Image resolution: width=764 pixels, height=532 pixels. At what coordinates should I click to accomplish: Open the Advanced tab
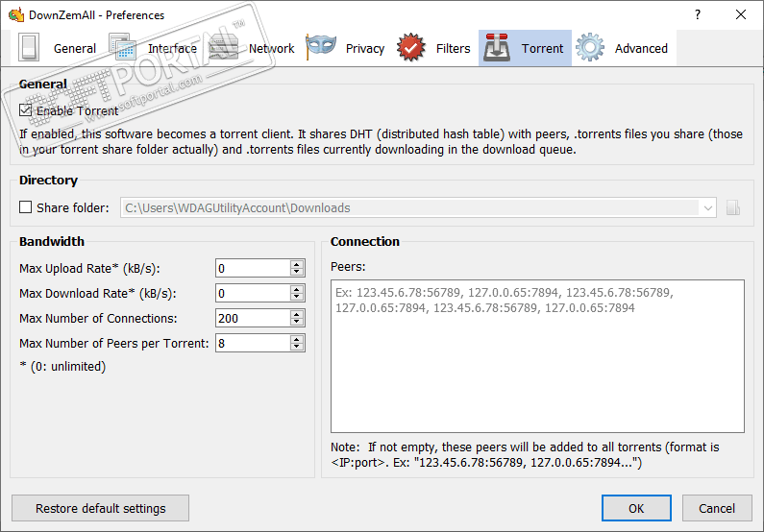click(624, 48)
